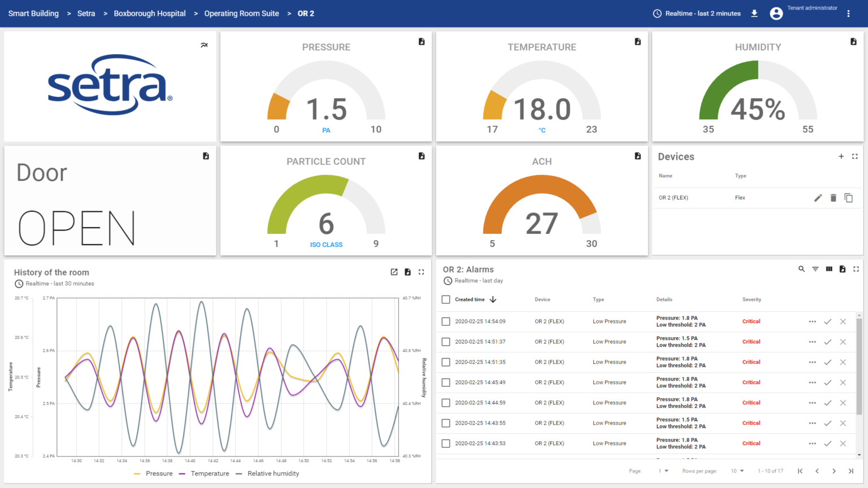This screenshot has width=868, height=488.
Task: Export data from the ACH widget
Action: [x=637, y=156]
